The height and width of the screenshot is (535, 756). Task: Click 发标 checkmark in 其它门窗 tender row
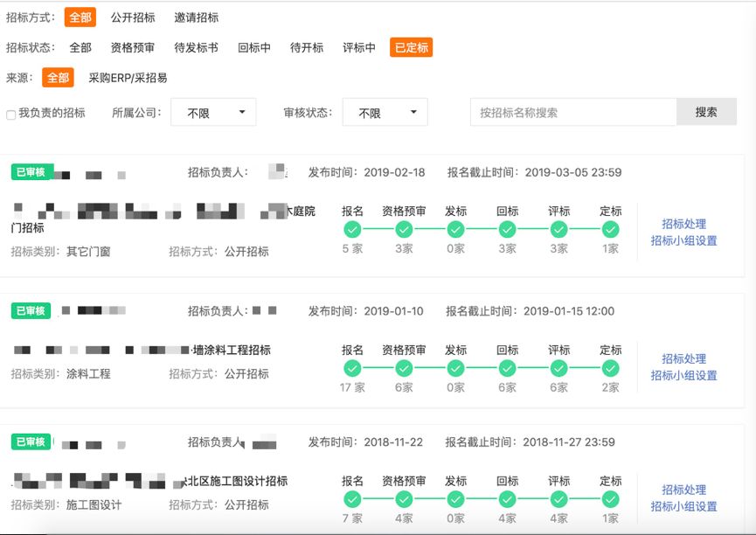[455, 229]
